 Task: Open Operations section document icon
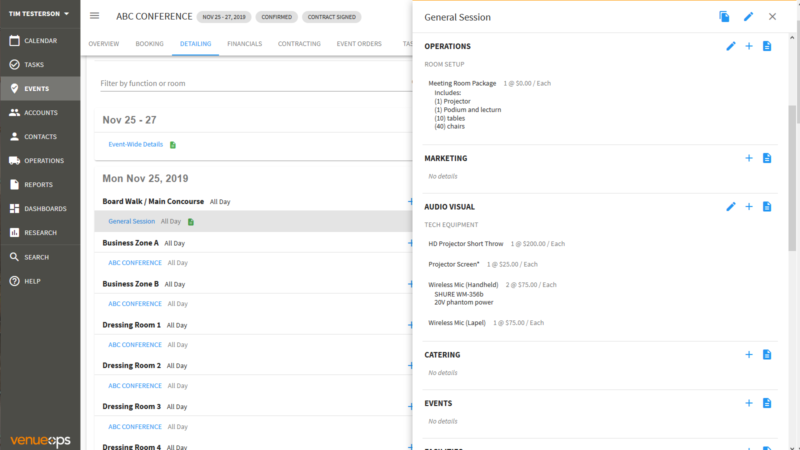[x=767, y=46]
